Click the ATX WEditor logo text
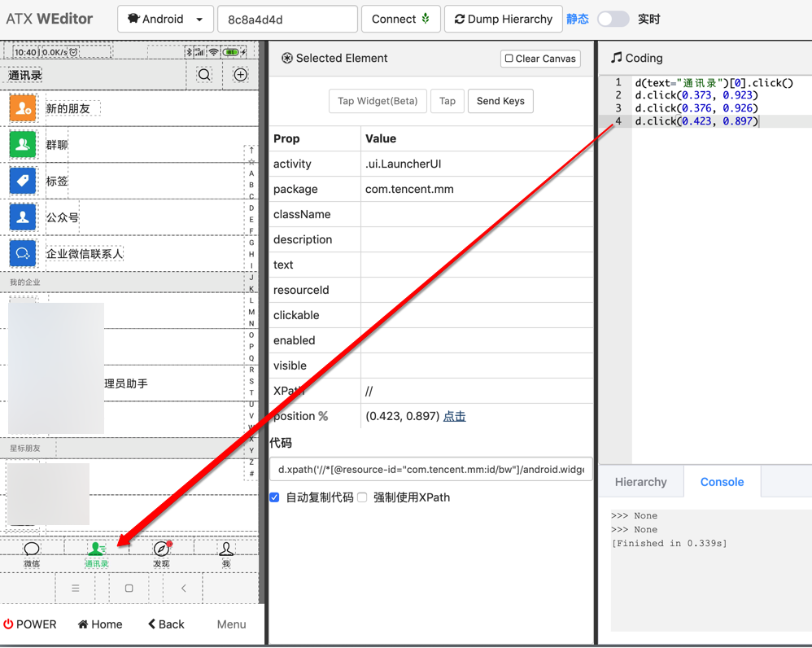The image size is (812, 648). [49, 19]
